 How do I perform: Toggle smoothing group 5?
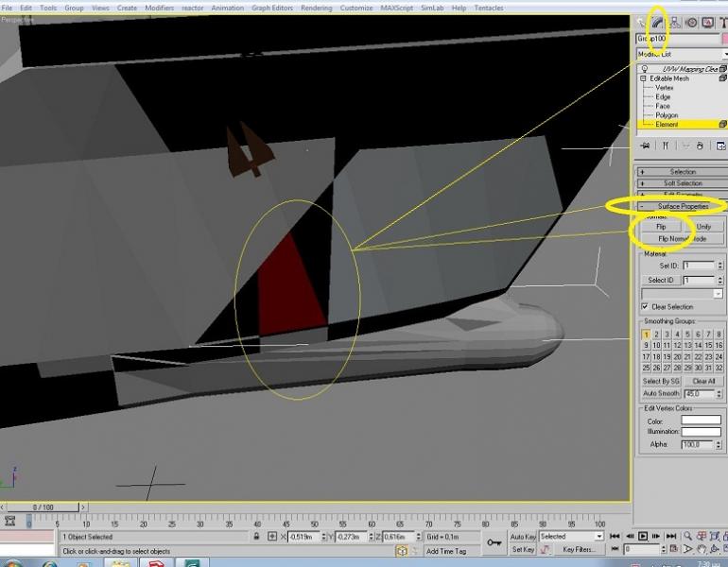pos(687,335)
